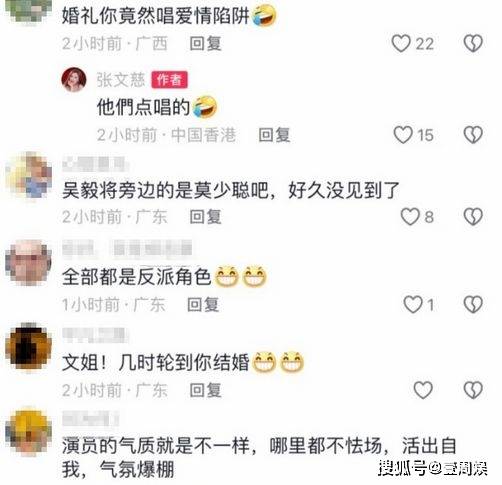Like the 全部都是反派角色 comment
502x485 pixels.
[x=413, y=304]
